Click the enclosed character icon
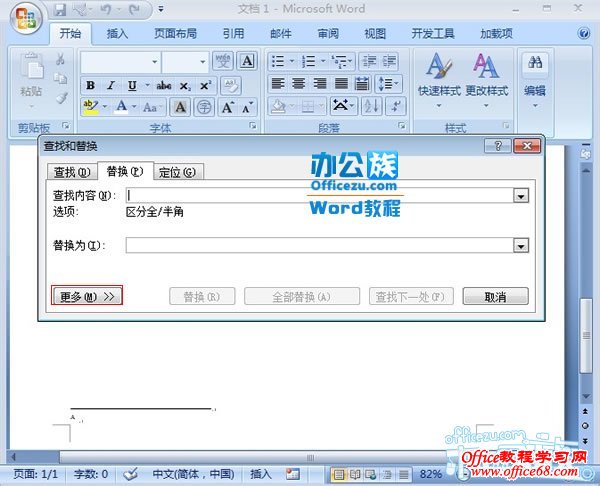 tap(204, 107)
